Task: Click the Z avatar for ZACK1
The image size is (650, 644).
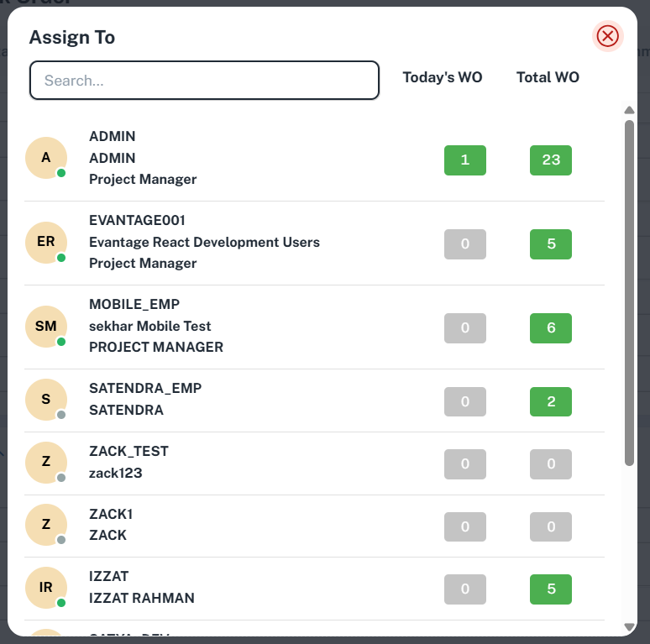Action: tap(46, 525)
